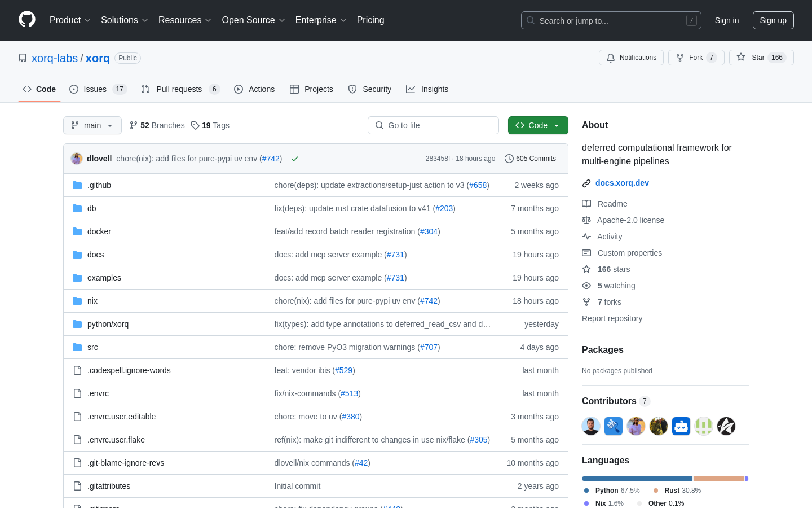
Task: Click the Pricing link
Action: pos(370,20)
